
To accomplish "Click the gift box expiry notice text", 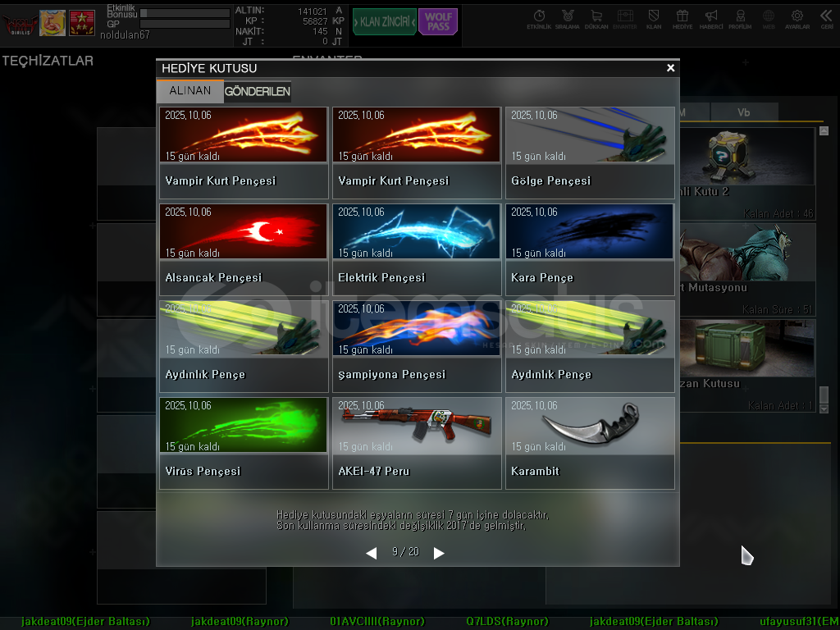I will click(413, 520).
